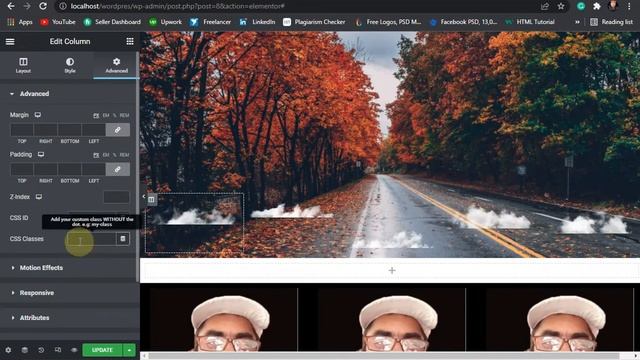Click the column edit handle icon
The image size is (640, 360).
(151, 200)
